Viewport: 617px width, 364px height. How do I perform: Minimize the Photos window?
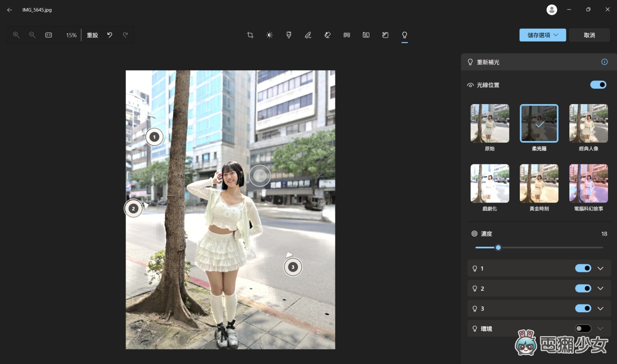point(569,10)
